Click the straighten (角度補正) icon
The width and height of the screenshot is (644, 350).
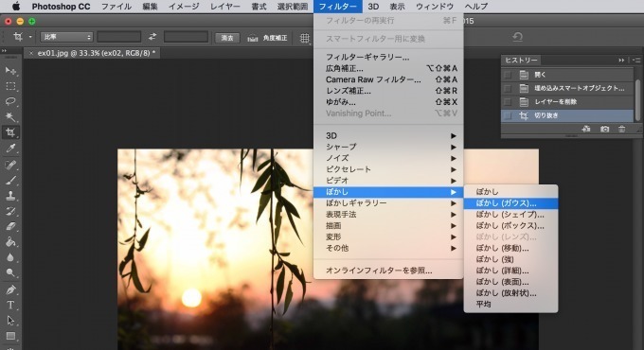252,38
